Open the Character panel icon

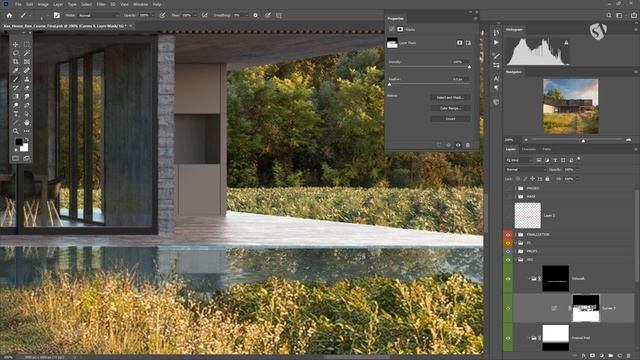pos(496,78)
